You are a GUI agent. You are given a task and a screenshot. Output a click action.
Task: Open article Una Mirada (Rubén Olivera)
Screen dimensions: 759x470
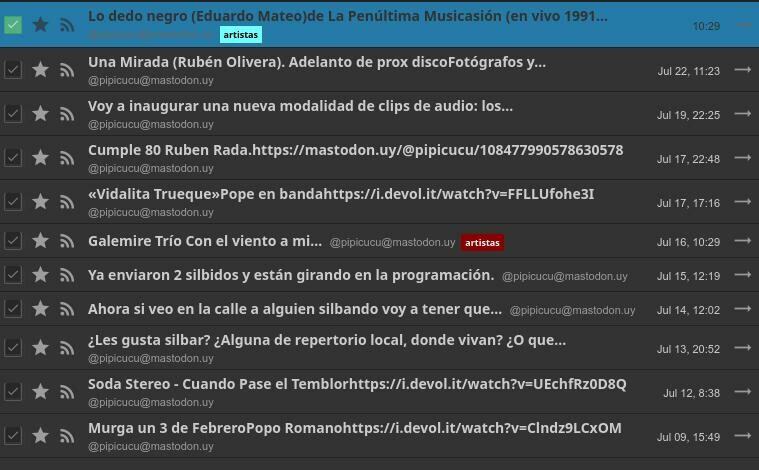coord(316,62)
